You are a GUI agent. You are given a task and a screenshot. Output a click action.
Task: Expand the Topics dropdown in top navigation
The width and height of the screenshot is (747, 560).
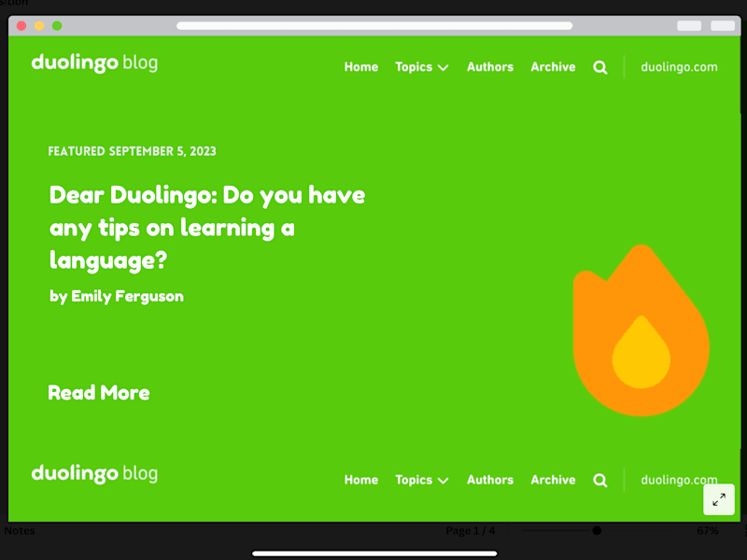coord(422,67)
